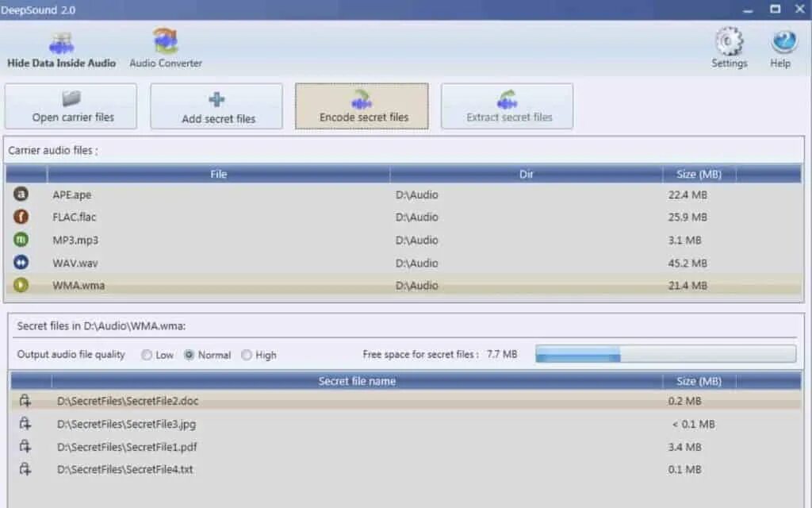Viewport: 812px width, 508px height.
Task: Click the 22.4 MB size of APE.ape
Action: click(x=688, y=195)
